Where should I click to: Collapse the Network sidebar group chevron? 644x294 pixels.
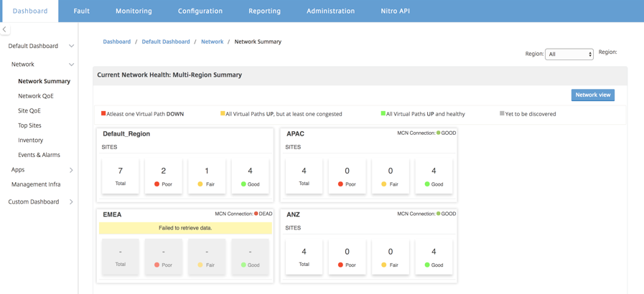tap(71, 65)
